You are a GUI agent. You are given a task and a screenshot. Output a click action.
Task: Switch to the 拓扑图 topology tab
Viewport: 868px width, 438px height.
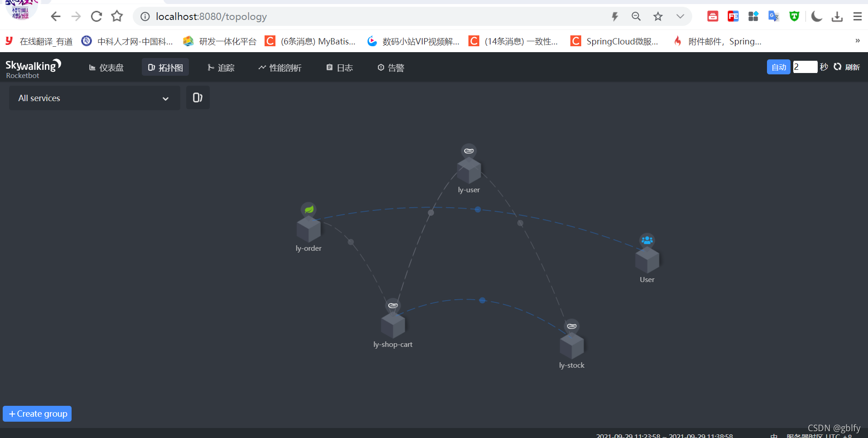[x=165, y=68]
